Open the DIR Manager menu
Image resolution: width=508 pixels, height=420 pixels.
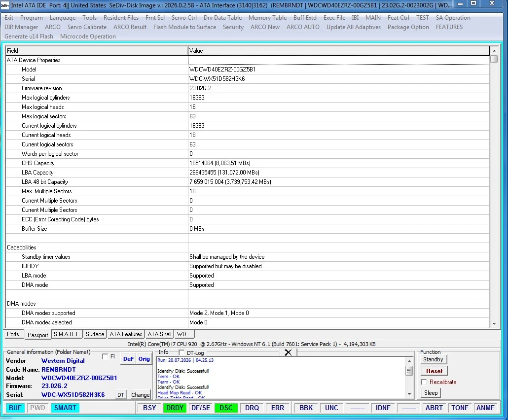[21, 27]
